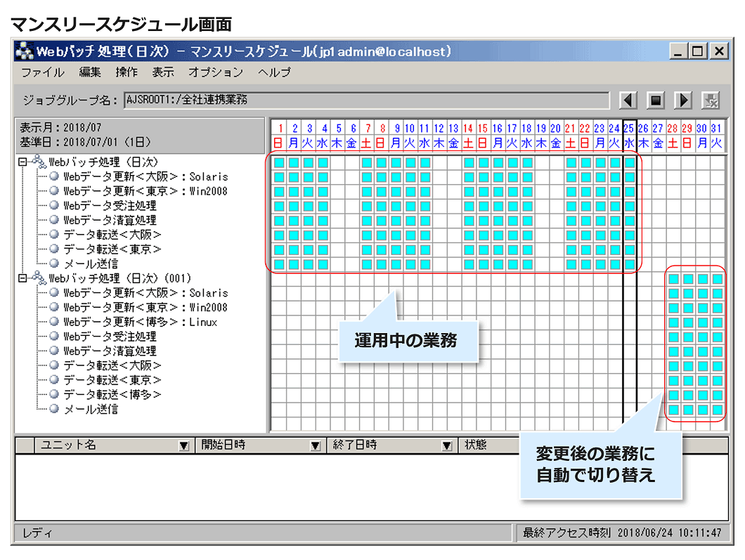
Task: Click the ジョブグループ名 path field
Action: 365,100
